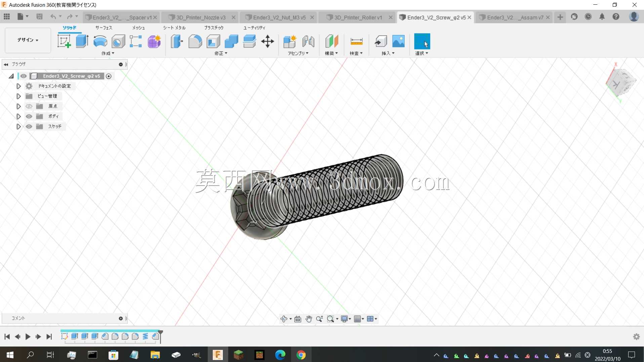Viewport: 644px width, 362px height.
Task: Redo the last action
Action: 70,16
